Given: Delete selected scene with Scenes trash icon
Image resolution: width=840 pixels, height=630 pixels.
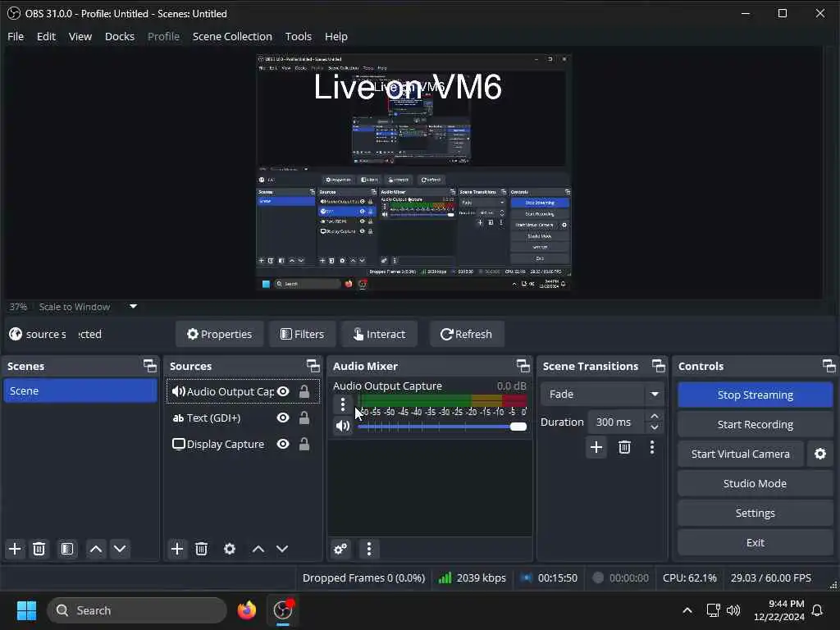Looking at the screenshot, I should click(x=39, y=549).
